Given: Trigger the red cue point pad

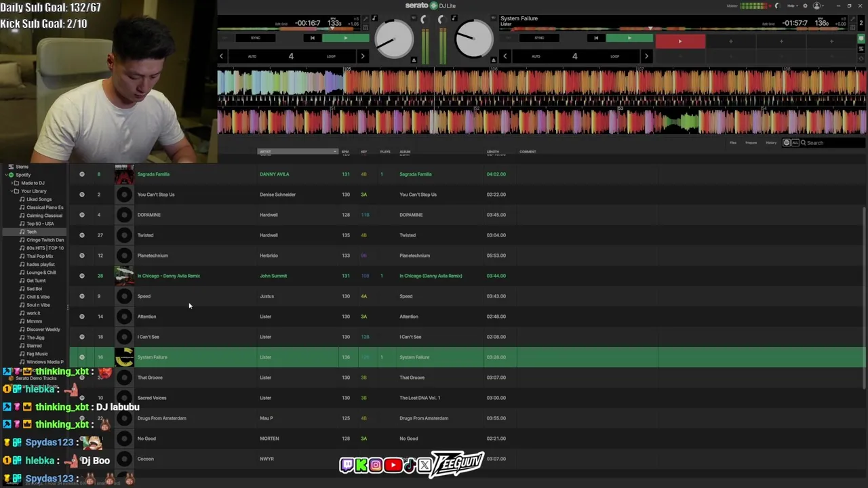Looking at the screenshot, I should point(680,42).
